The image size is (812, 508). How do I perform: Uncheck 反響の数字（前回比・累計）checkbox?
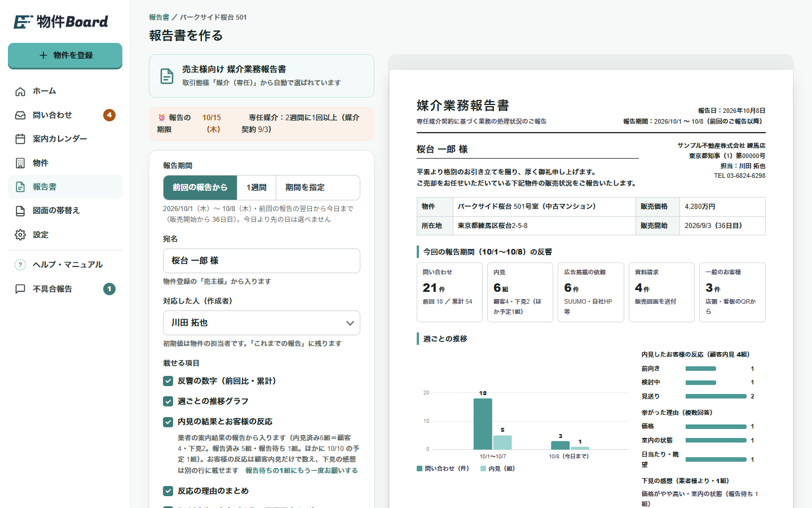168,381
